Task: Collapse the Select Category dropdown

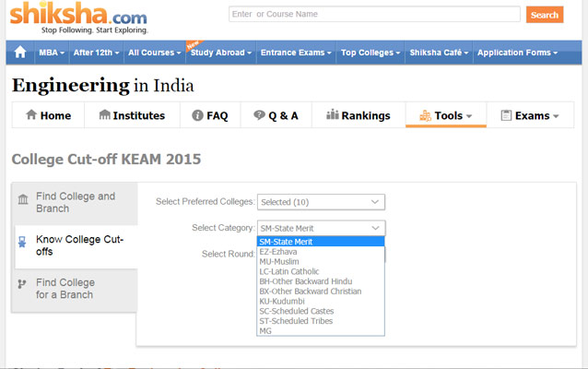Action: tap(321, 227)
